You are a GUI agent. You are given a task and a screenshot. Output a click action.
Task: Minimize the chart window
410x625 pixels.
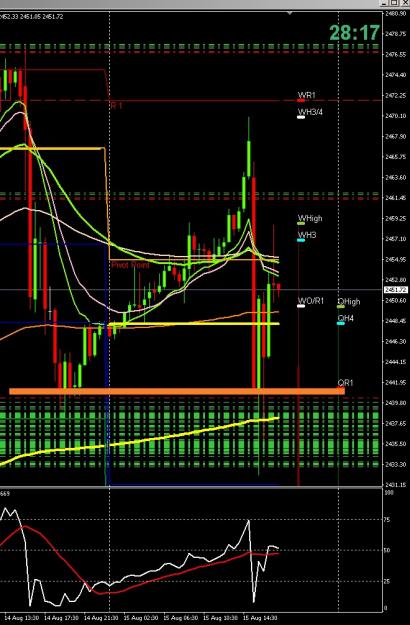point(385,3)
